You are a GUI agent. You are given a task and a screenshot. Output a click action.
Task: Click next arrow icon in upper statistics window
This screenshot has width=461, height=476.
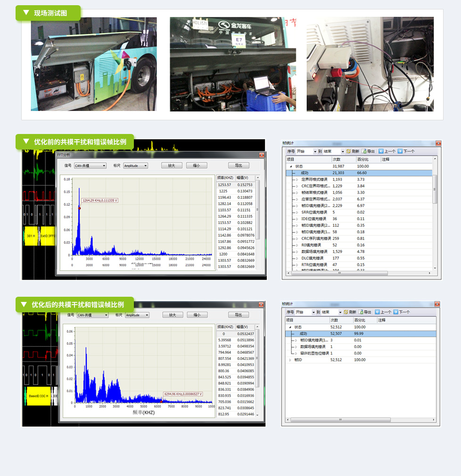[400, 151]
